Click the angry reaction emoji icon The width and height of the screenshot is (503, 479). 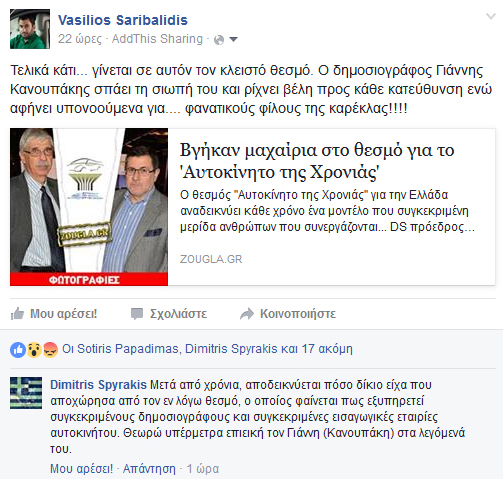point(50,350)
